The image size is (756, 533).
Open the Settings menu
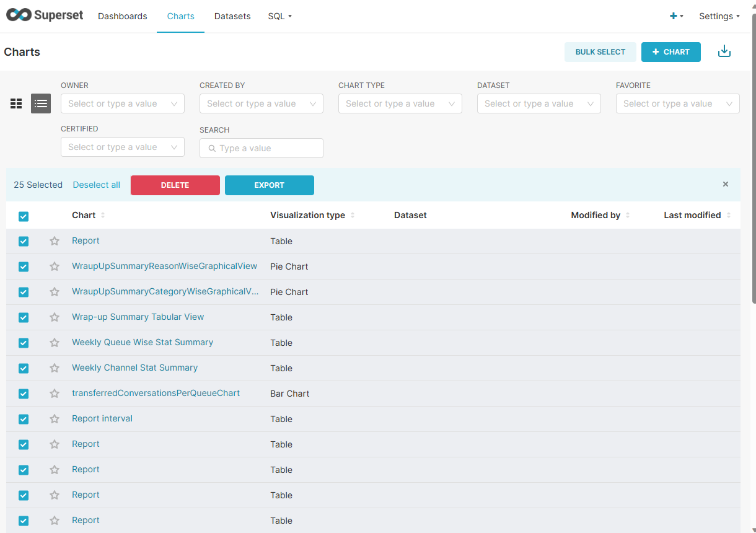coord(719,16)
